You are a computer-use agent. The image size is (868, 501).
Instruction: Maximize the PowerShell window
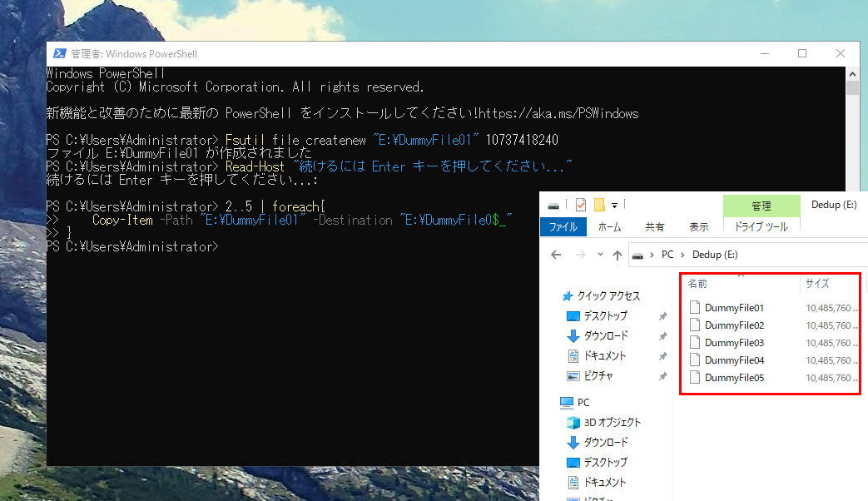click(802, 54)
